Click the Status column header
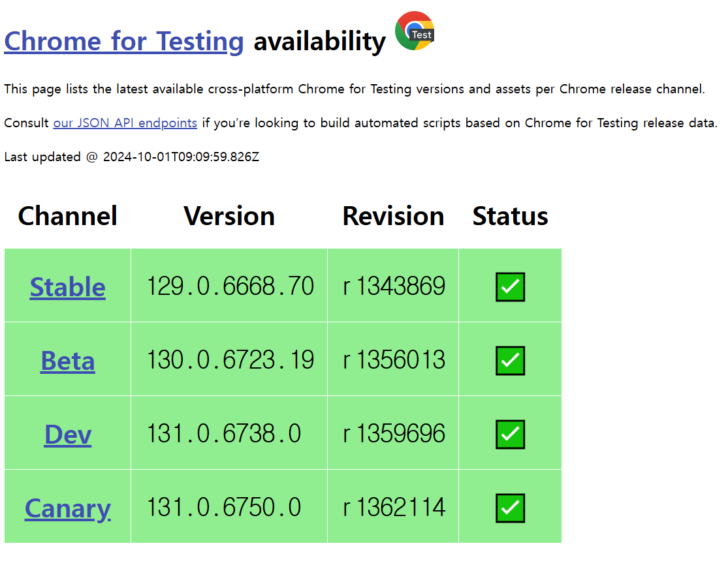Screen dimensions: 728x565 point(510,216)
